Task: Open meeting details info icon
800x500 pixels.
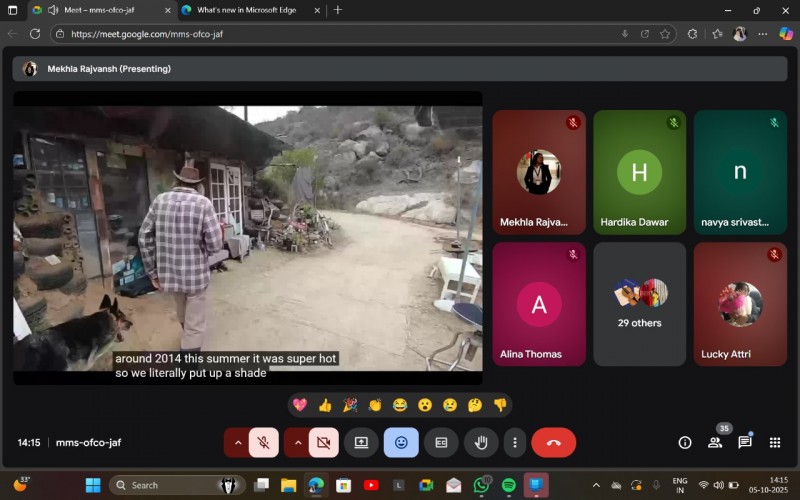Action: pos(685,442)
